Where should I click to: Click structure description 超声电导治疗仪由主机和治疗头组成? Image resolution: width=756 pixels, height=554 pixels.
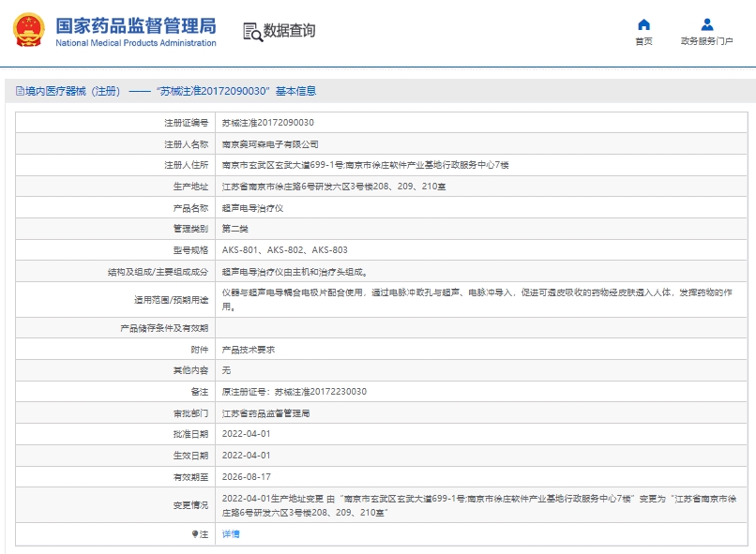point(295,272)
